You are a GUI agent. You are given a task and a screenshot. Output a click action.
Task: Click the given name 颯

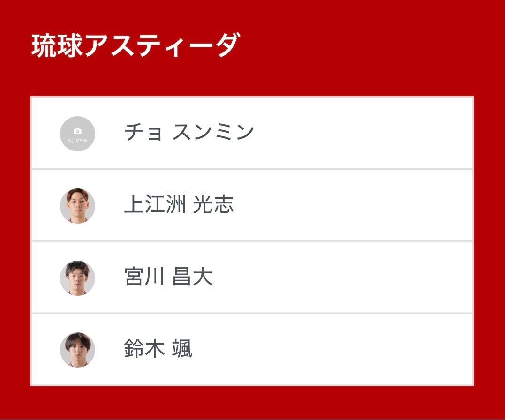[182, 349]
